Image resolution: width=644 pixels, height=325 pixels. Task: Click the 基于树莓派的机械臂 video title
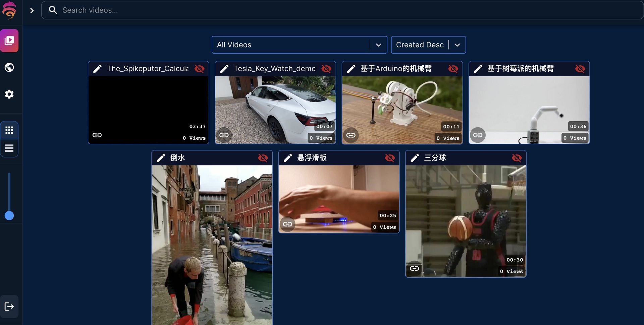point(520,69)
